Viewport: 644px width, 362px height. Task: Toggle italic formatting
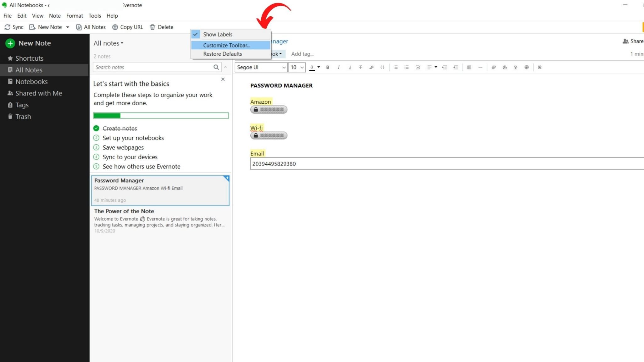click(x=339, y=67)
